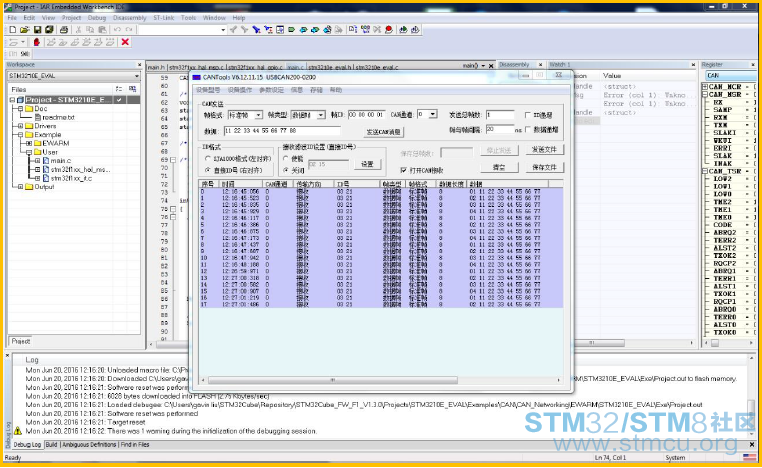
Task: Click the Toggle Breakpoint red dot icon
Action: tap(389, 30)
